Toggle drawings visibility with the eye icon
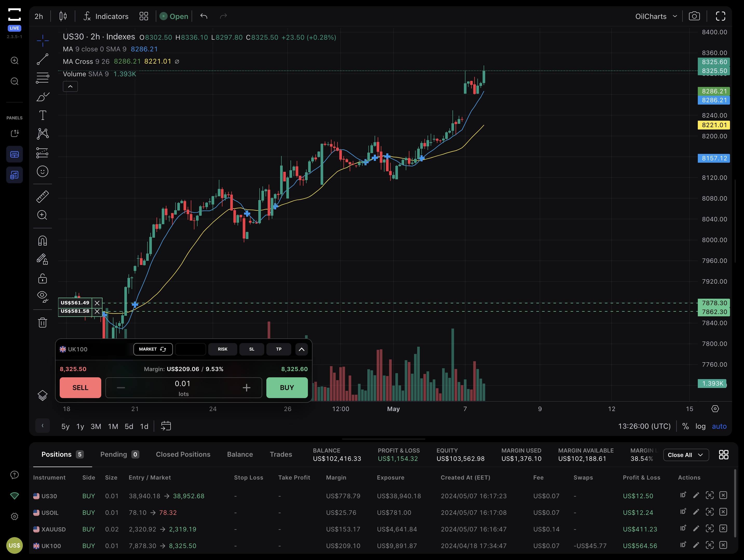The width and height of the screenshot is (744, 560). (x=42, y=296)
